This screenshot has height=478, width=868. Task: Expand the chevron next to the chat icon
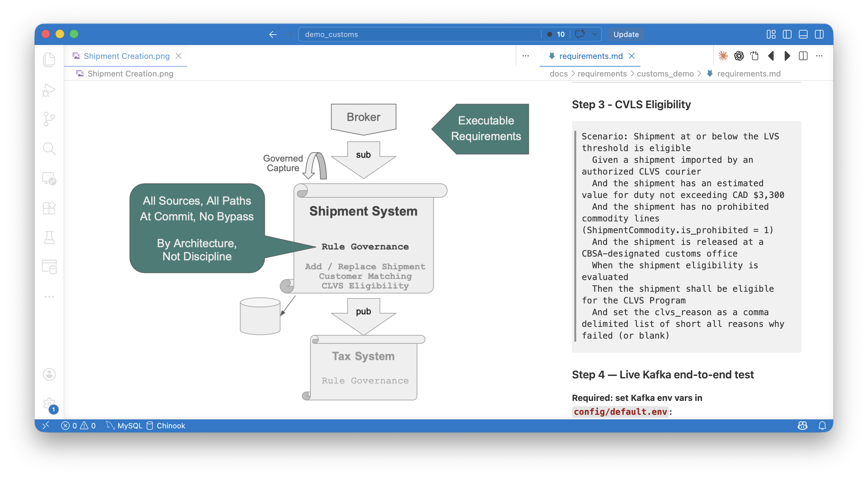(x=594, y=34)
